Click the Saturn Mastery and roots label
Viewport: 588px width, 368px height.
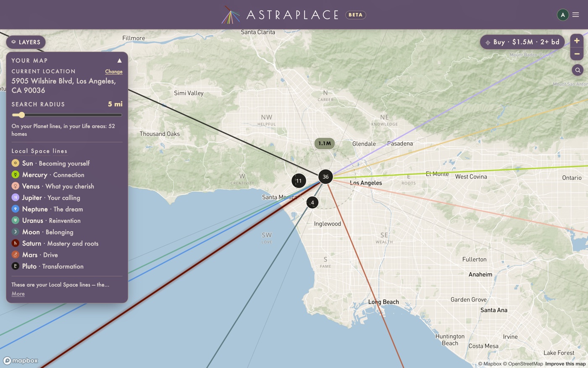point(60,243)
